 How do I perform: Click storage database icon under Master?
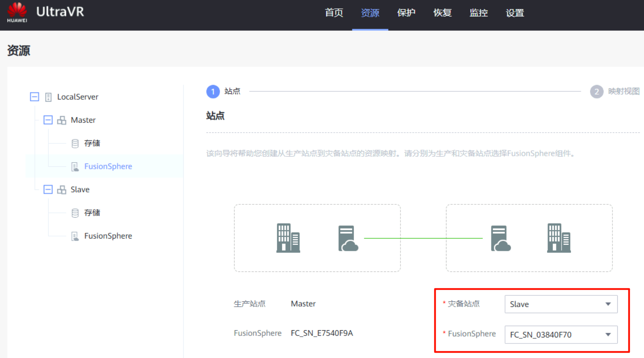pyautogui.click(x=75, y=143)
